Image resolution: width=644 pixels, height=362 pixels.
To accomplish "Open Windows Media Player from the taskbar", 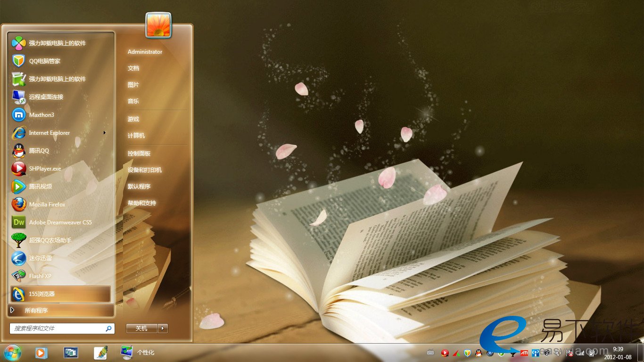I will click(x=41, y=352).
